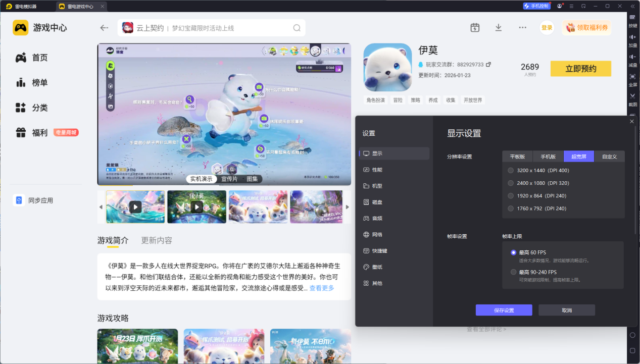Select the 最高 90-240 FPS radio option
This screenshot has width=640, height=364.
(x=514, y=272)
